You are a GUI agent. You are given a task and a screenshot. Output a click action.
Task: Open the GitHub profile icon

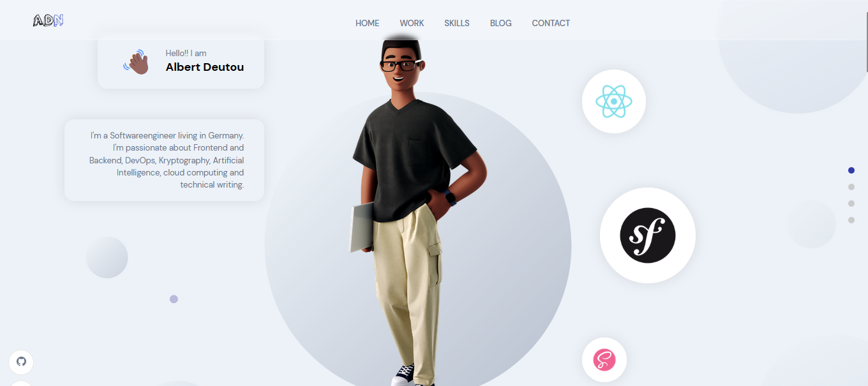21,362
